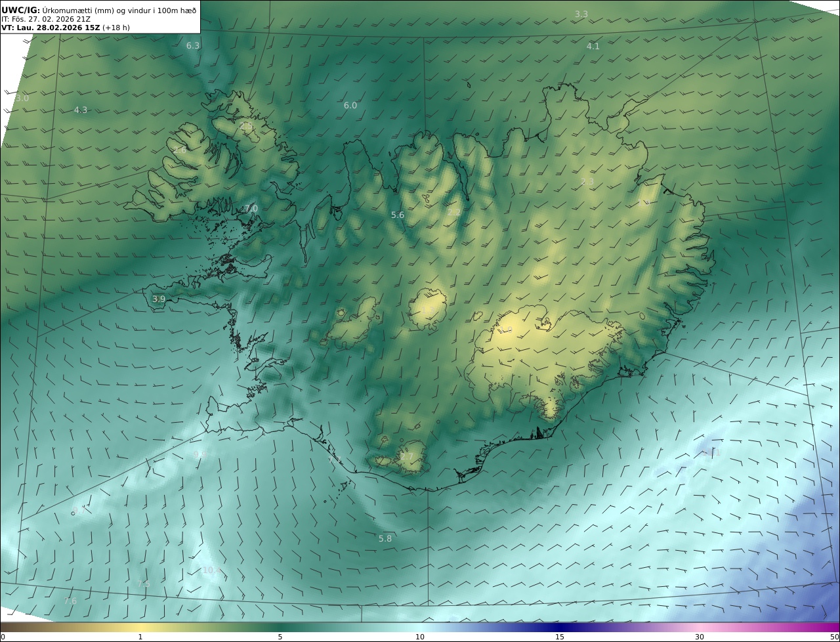Select the '9.9' value label on the map
The height and width of the screenshot is (642, 840).
pos(200,454)
